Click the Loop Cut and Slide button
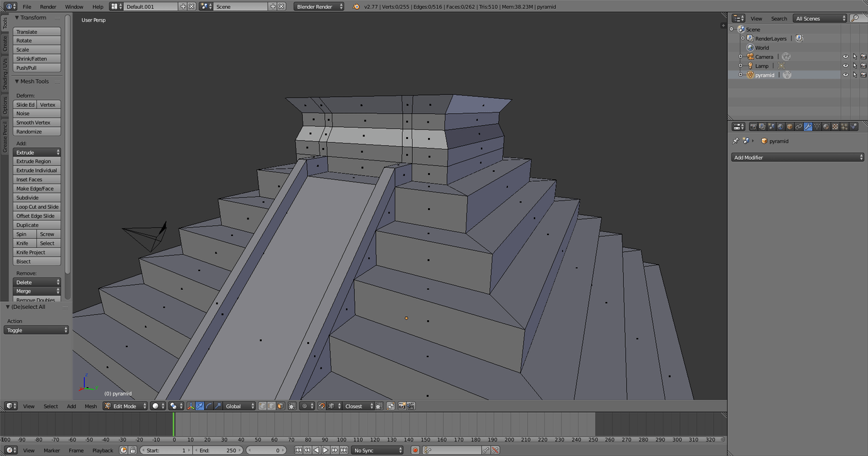The height and width of the screenshot is (456, 868). (x=37, y=207)
